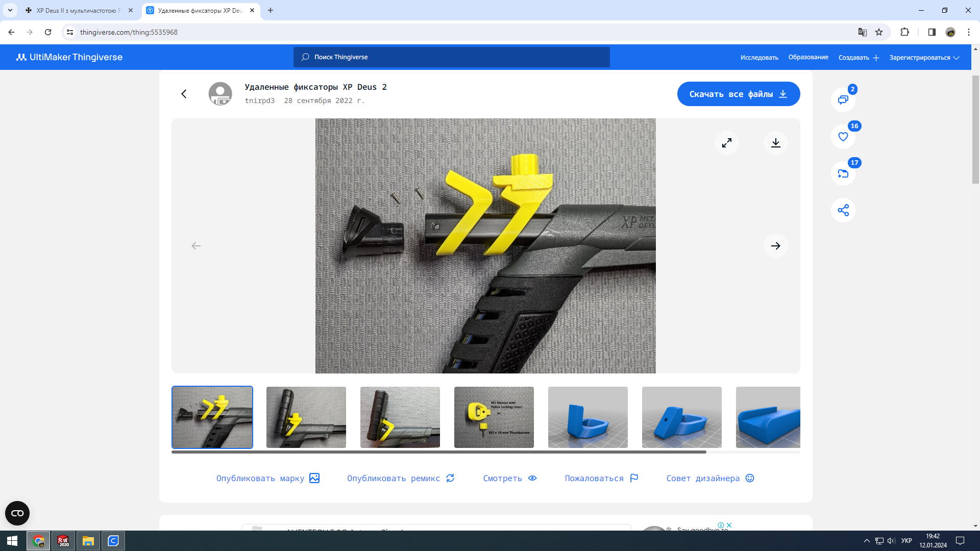Close the Удаленные фиксаторы browser tab

click(x=252, y=10)
